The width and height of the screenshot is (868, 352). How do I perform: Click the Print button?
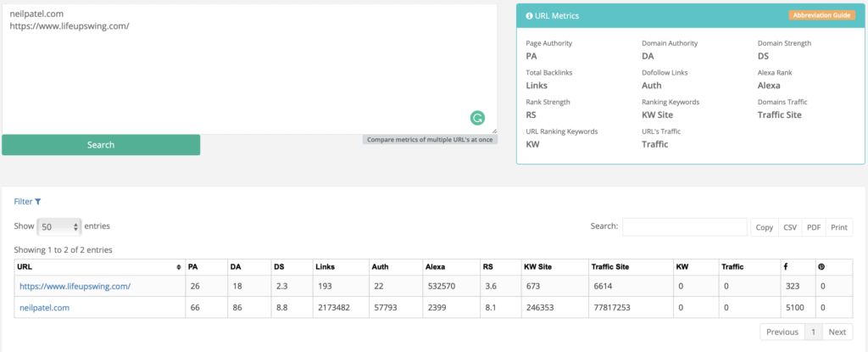839,227
